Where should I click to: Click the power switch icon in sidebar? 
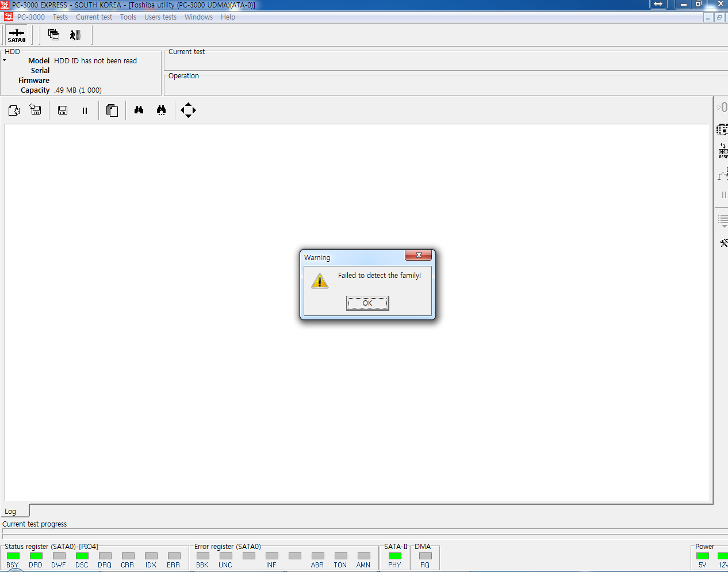[723, 174]
